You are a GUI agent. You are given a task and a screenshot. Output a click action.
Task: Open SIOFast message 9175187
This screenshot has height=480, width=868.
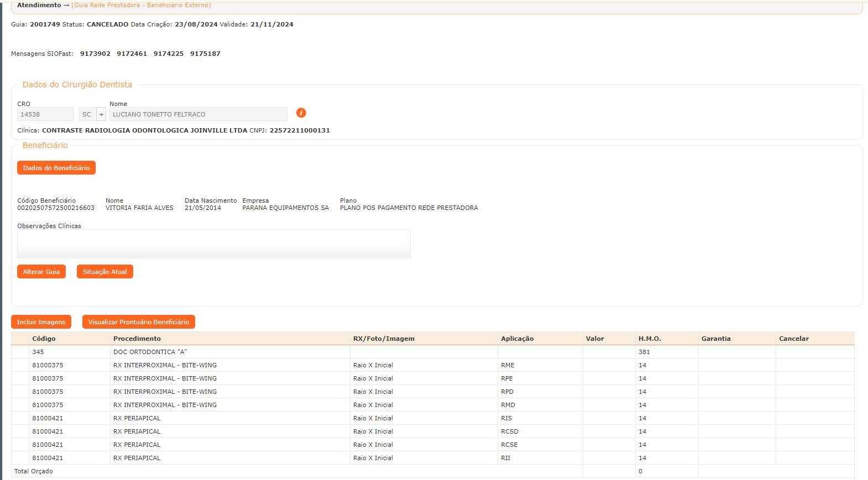(x=205, y=54)
